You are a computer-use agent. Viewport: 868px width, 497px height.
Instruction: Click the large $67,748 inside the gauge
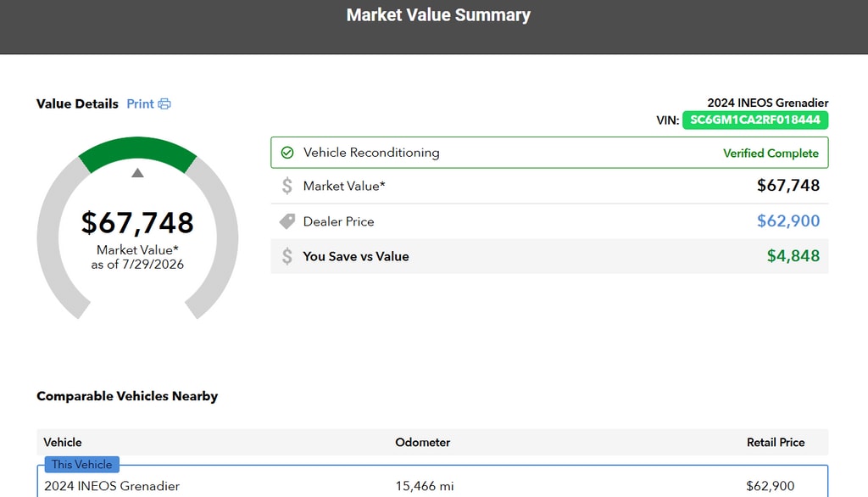tap(137, 223)
